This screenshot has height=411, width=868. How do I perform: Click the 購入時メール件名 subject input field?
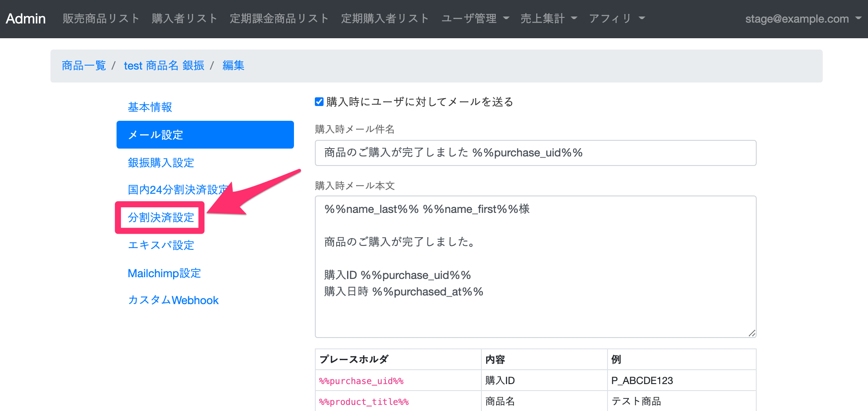(535, 153)
